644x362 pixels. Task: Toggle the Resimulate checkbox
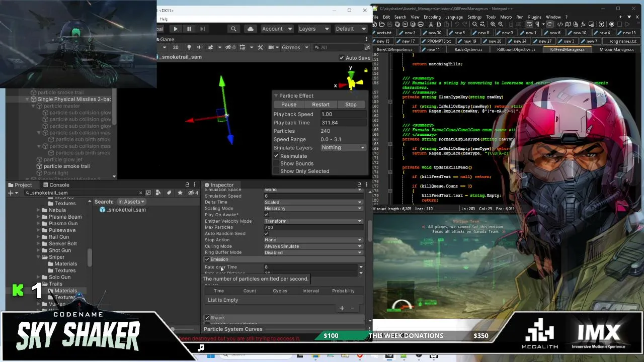tap(276, 156)
